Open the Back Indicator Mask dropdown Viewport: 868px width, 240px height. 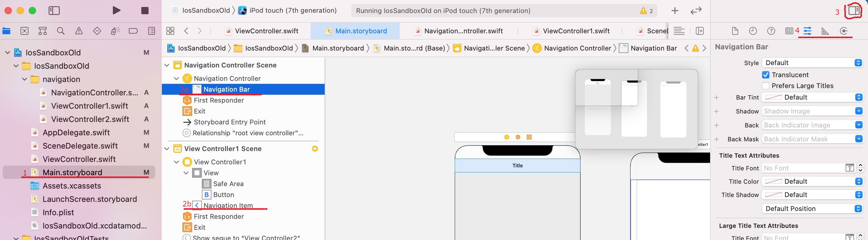(x=859, y=139)
